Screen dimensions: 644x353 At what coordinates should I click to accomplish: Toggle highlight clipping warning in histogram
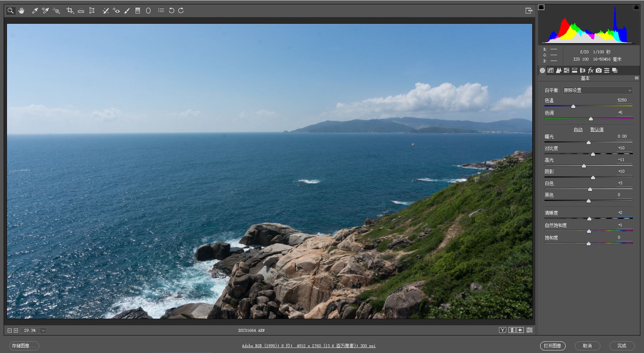point(636,7)
